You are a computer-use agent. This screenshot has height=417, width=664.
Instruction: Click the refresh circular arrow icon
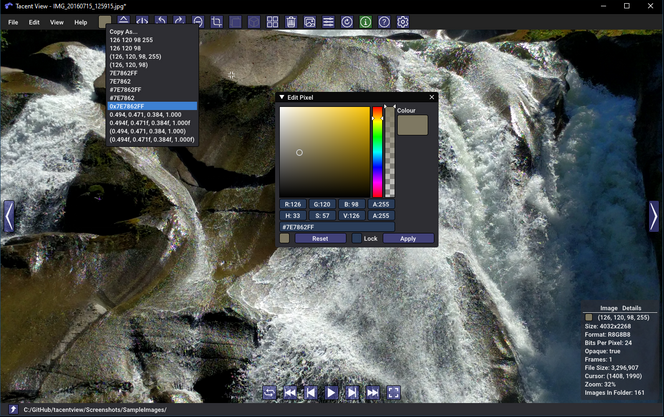[x=347, y=22]
